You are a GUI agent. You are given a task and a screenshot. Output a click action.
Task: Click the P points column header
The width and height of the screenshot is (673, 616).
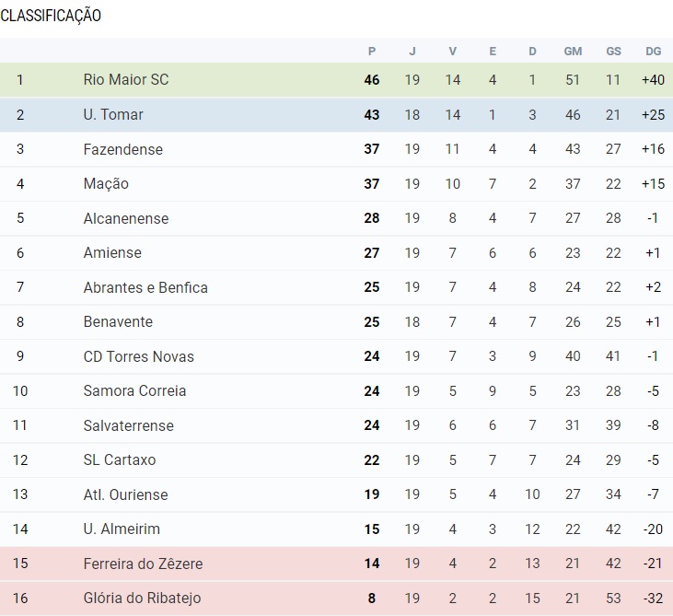372,52
